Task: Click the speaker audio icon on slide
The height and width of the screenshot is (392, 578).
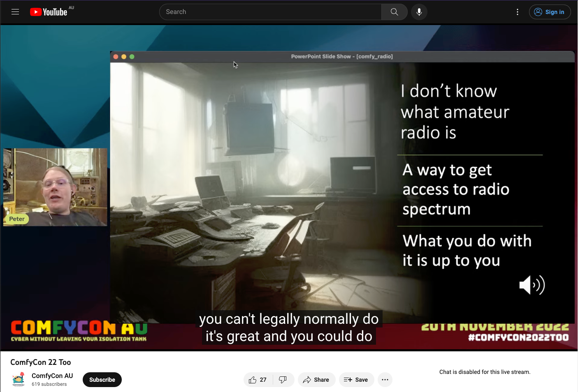Action: (532, 285)
